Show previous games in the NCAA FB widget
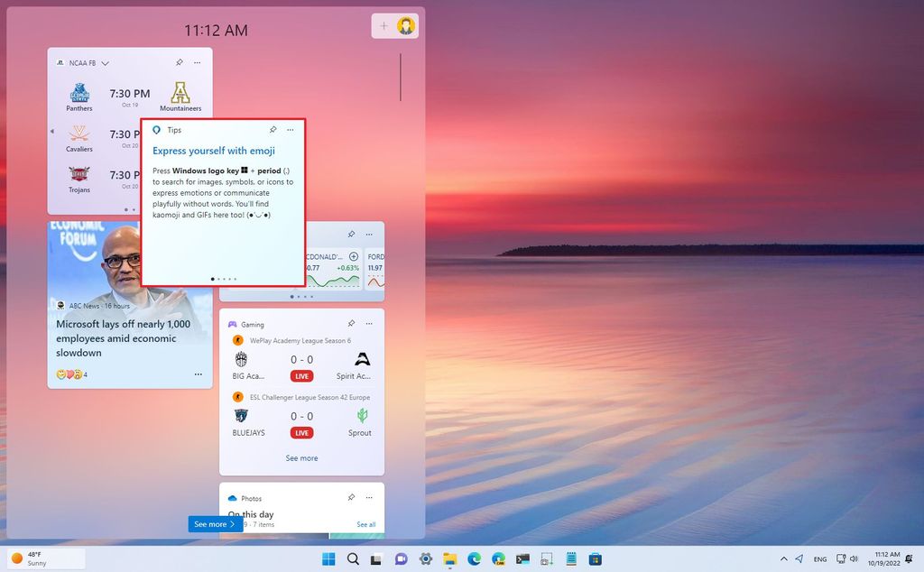The image size is (924, 572). (52, 131)
